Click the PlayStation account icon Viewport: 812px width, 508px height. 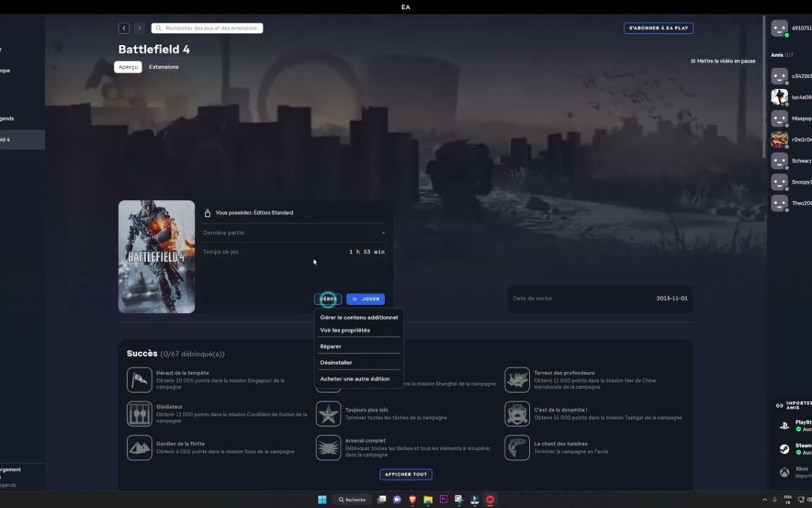pos(784,426)
